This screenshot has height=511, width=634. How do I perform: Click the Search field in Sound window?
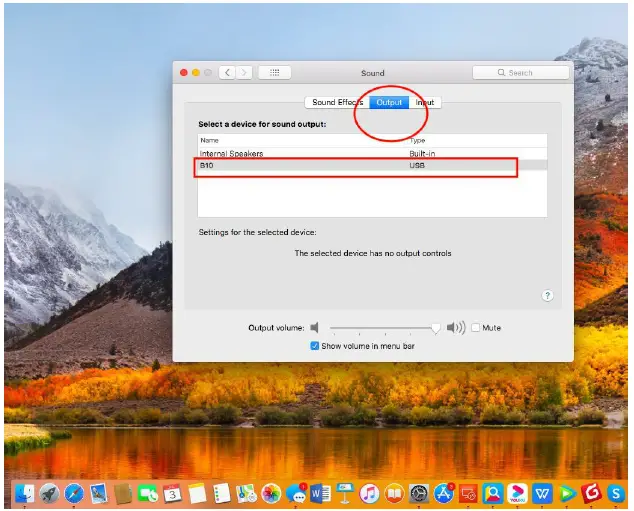[521, 72]
